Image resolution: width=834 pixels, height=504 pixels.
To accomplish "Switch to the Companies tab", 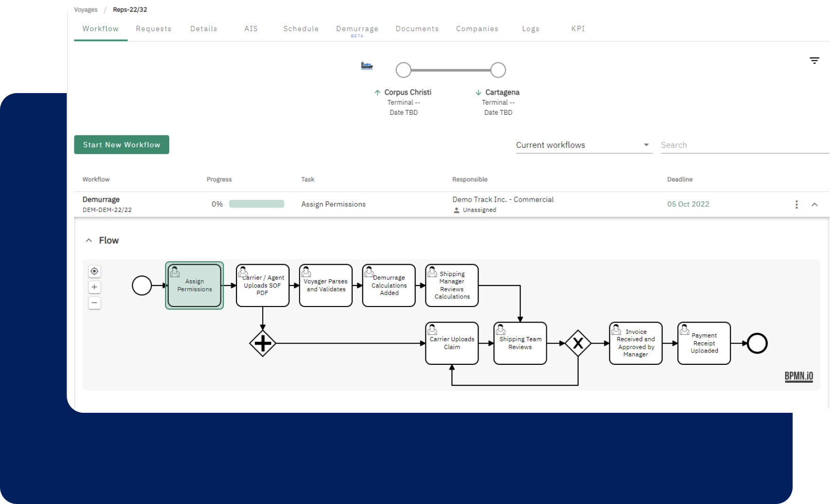I will 477,29.
